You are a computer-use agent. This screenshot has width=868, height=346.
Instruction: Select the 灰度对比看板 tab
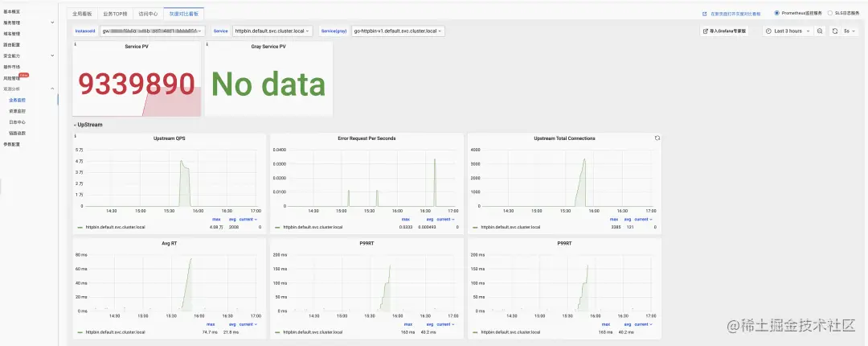point(184,14)
